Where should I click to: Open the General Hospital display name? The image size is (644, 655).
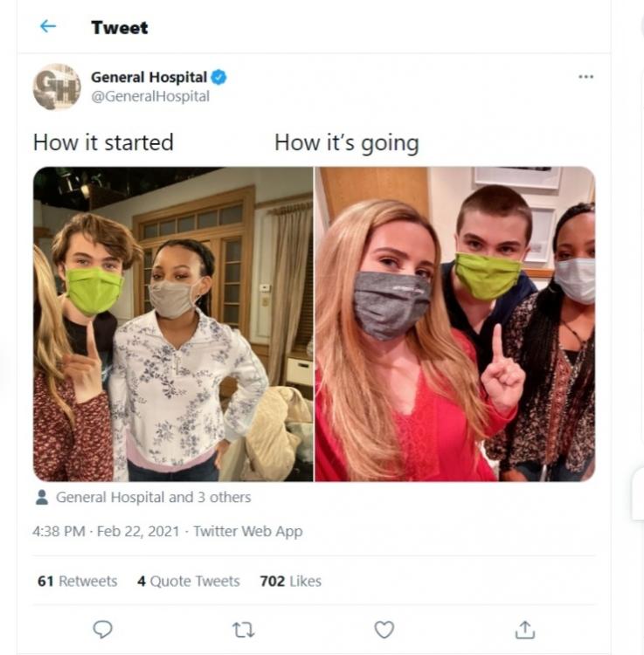pyautogui.click(x=149, y=78)
